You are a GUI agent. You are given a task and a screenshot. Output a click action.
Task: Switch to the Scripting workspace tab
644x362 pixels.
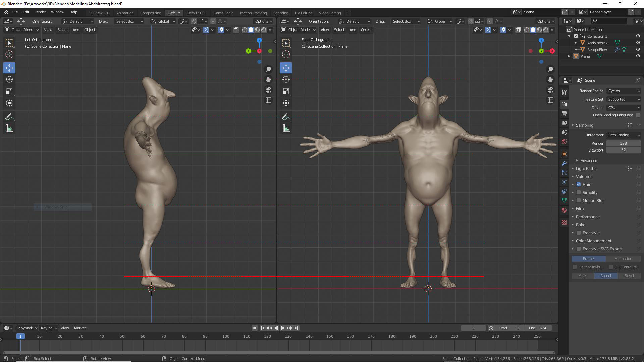pyautogui.click(x=280, y=13)
